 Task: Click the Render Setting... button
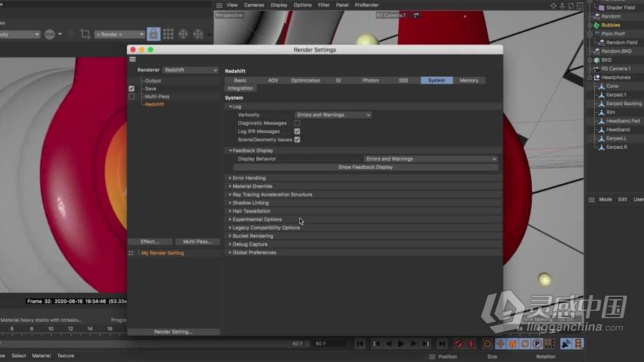click(x=173, y=332)
